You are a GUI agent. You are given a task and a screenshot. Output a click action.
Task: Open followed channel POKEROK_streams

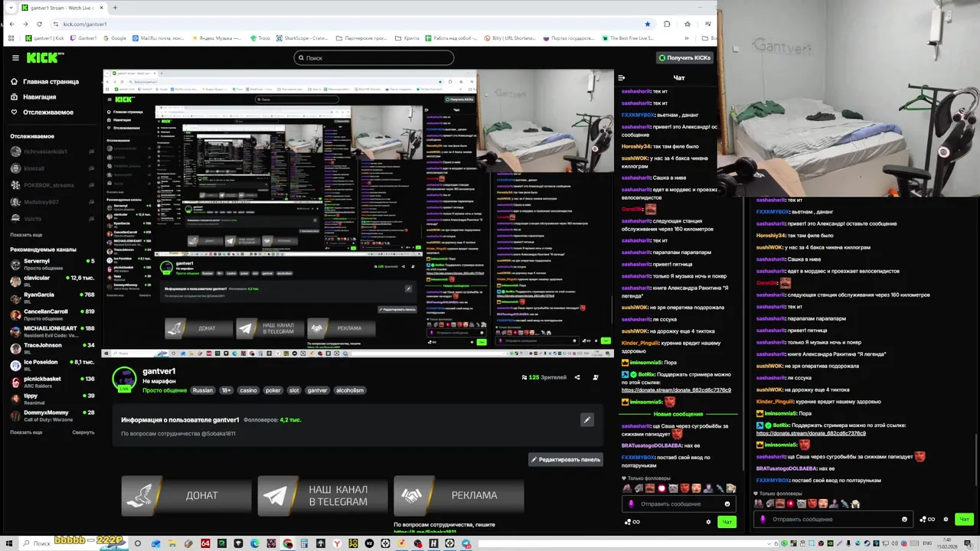tap(51, 185)
